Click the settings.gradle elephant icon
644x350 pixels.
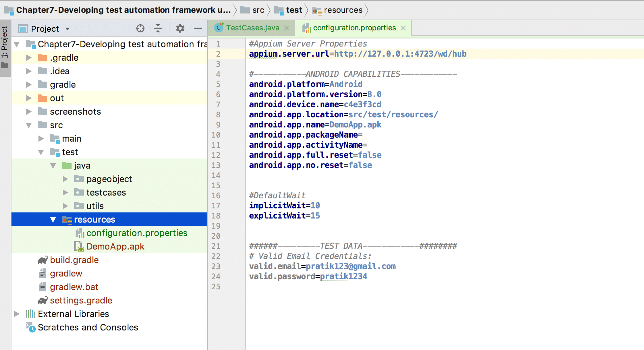43,300
